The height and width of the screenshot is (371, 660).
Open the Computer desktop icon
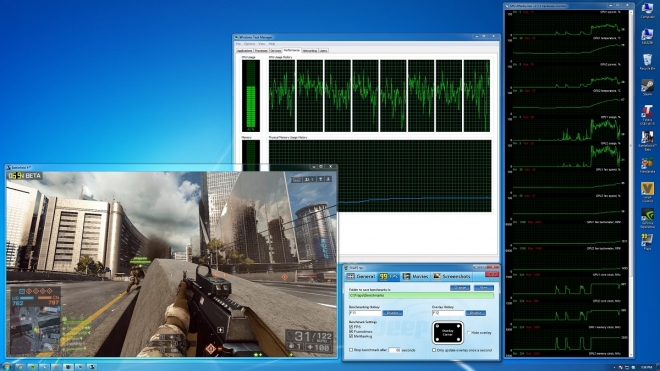coord(647,11)
